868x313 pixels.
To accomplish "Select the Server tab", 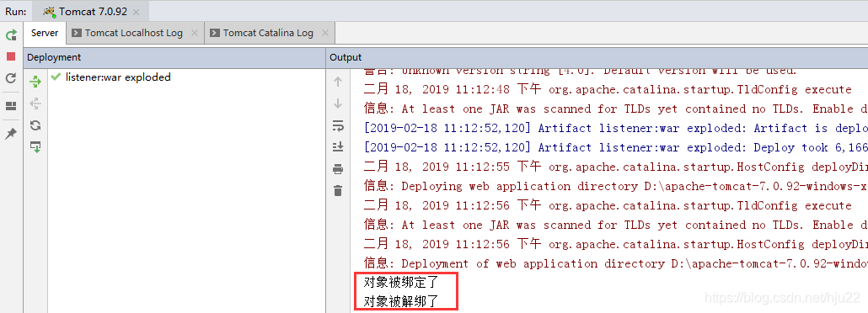I will click(x=45, y=33).
